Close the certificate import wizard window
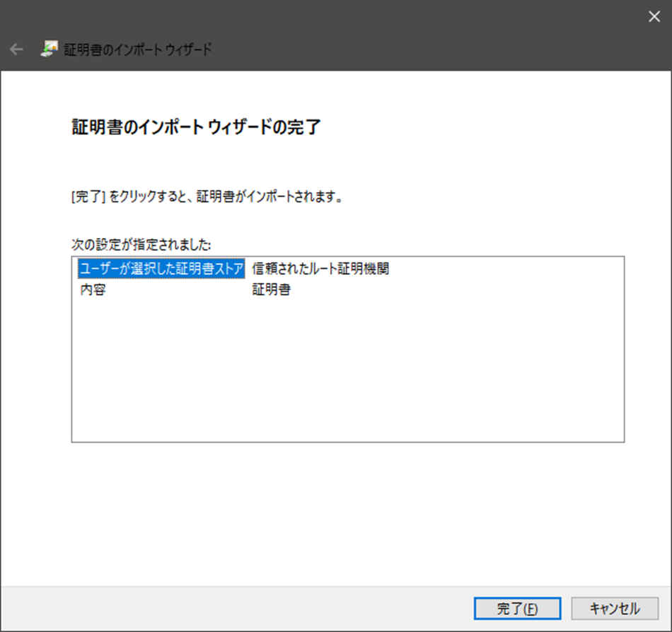The height and width of the screenshot is (632, 672). [x=654, y=17]
